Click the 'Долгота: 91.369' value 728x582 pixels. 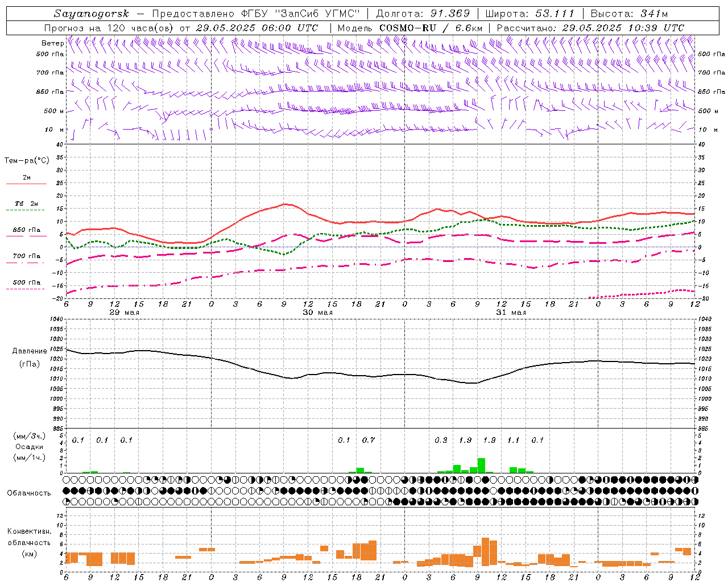tap(423, 14)
